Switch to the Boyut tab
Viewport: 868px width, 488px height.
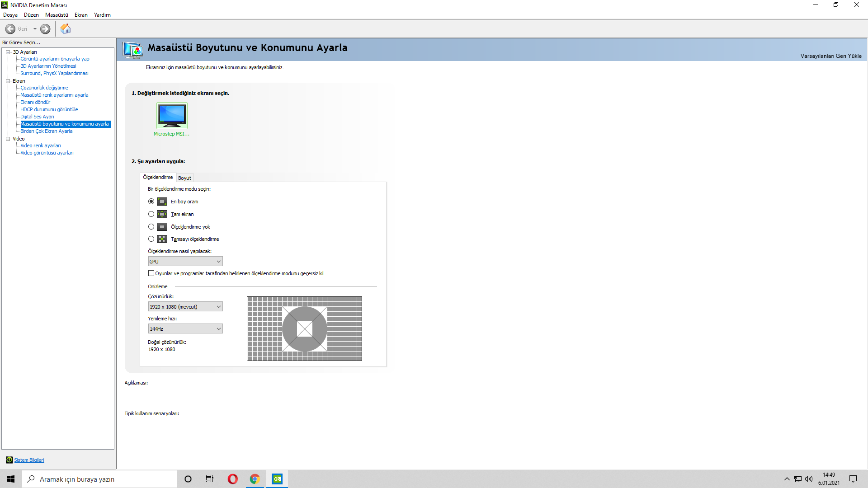pyautogui.click(x=184, y=178)
